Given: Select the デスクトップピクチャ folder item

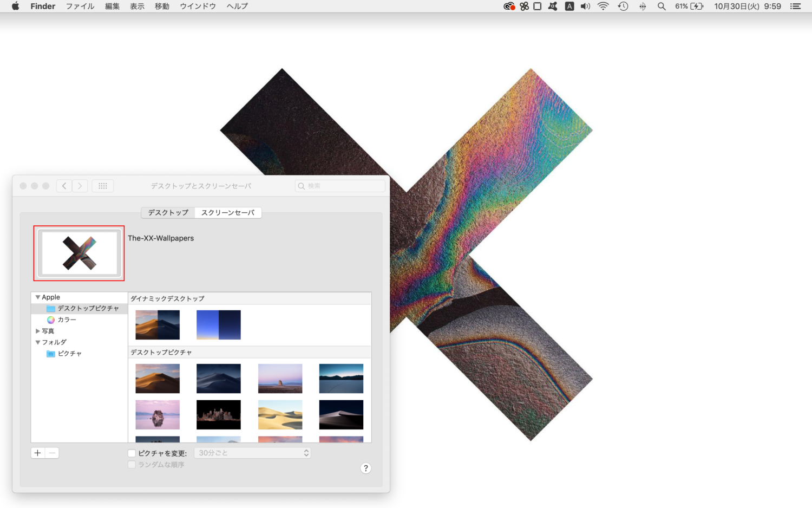Looking at the screenshot, I should (x=80, y=308).
